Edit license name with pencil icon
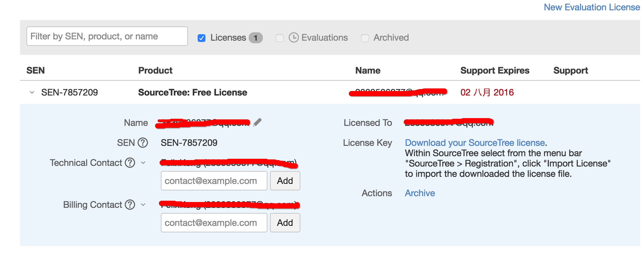Screen dimensions: 644x253 click(x=257, y=123)
